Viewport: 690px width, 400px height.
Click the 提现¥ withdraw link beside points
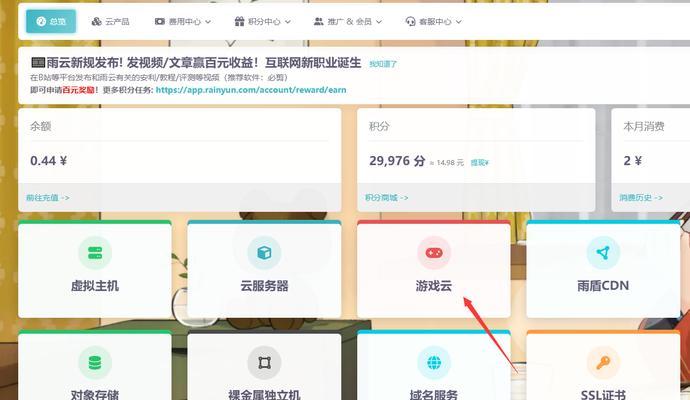(x=479, y=163)
